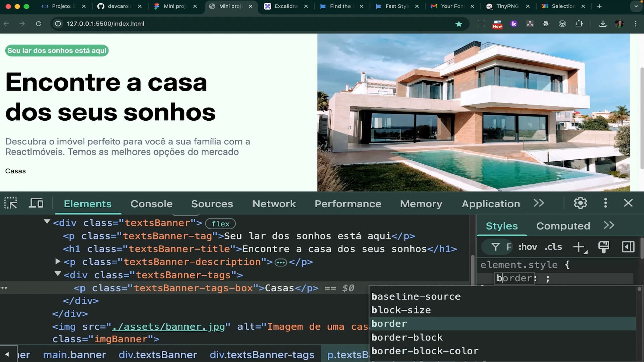This screenshot has height=362, width=644.
Task: Click main.banner in the breadcrumb bar
Action: click(x=74, y=355)
